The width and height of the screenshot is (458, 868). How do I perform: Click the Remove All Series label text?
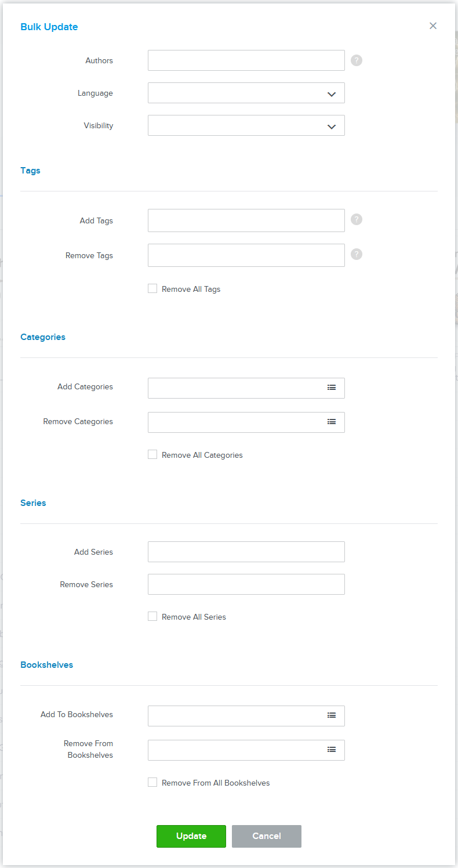[194, 617]
